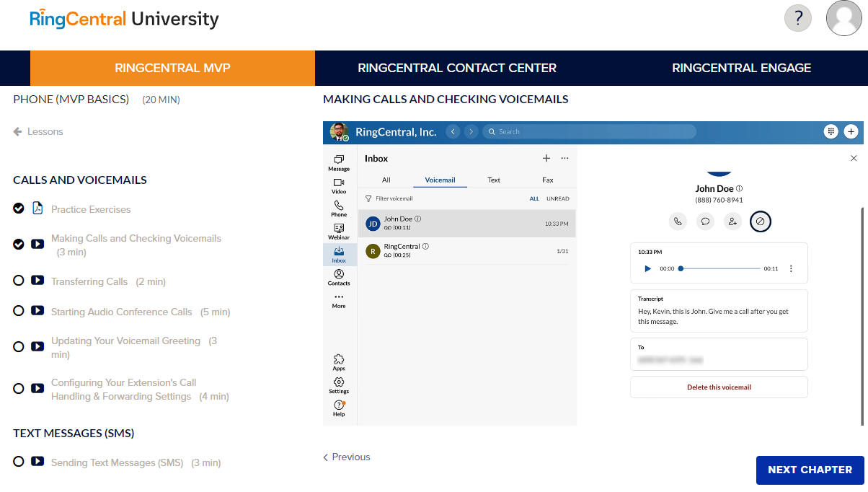
Task: Open Inbox in the app sidebar
Action: click(339, 255)
